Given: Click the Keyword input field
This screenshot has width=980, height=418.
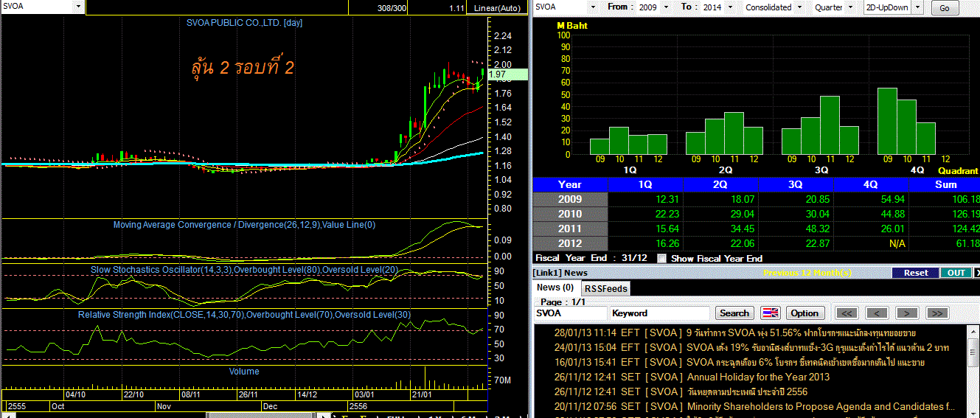Looking at the screenshot, I should click(x=660, y=313).
